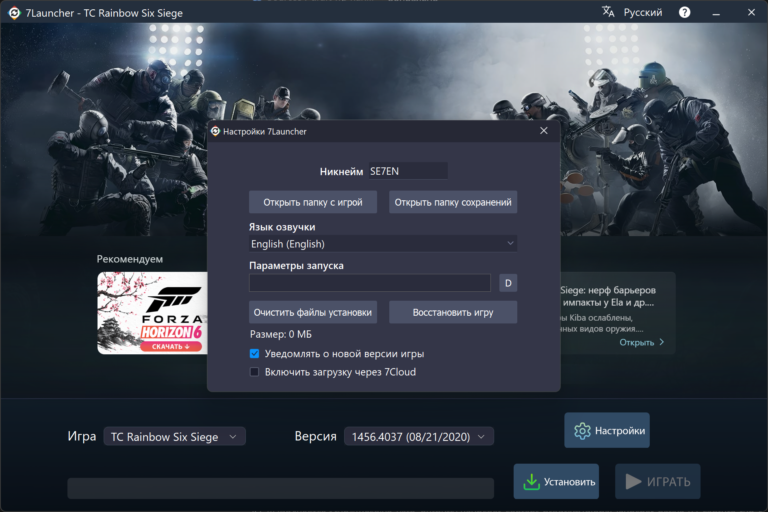768x512 pixels.
Task: Close the main 7Launcher window
Action: coord(751,12)
